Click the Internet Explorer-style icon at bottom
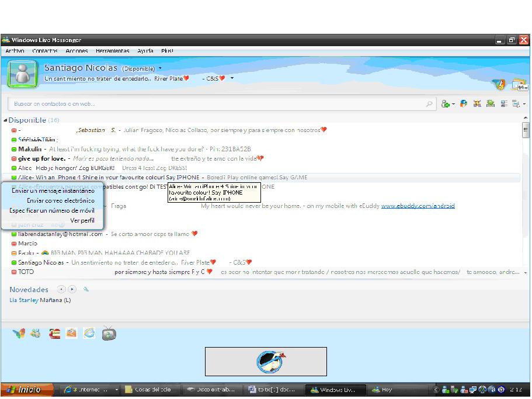This screenshot has height=399, width=532. tap(89, 334)
